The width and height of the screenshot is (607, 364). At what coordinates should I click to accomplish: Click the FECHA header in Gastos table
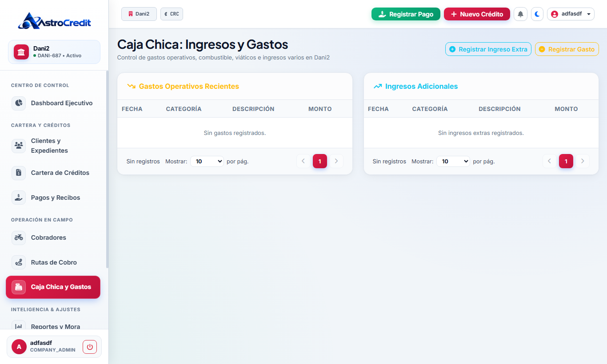(x=132, y=109)
